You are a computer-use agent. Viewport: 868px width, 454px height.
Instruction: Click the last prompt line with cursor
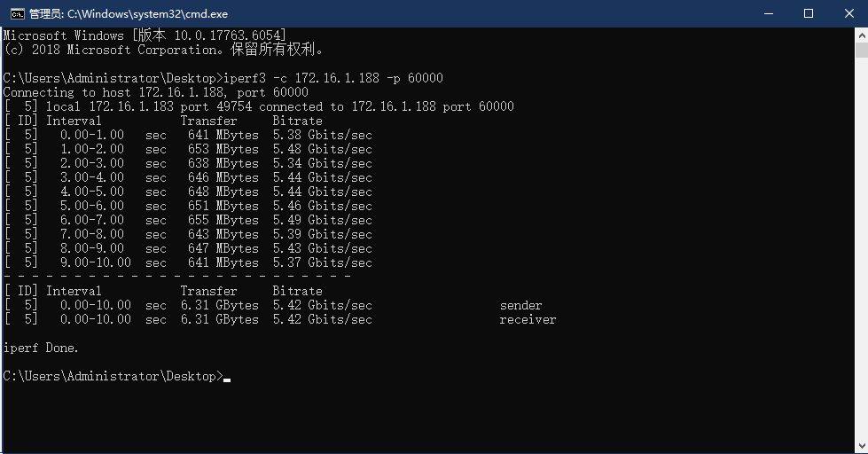point(113,376)
